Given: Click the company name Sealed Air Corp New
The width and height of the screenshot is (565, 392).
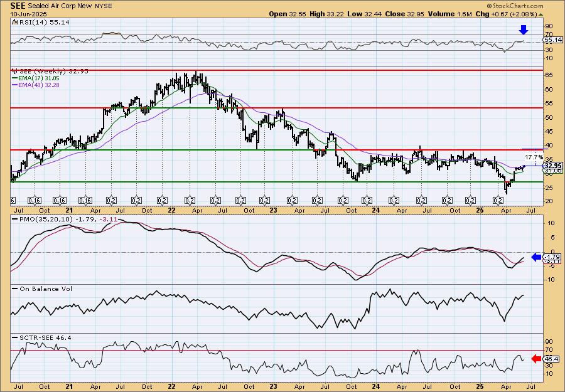Looking at the screenshot, I should click(x=60, y=6).
